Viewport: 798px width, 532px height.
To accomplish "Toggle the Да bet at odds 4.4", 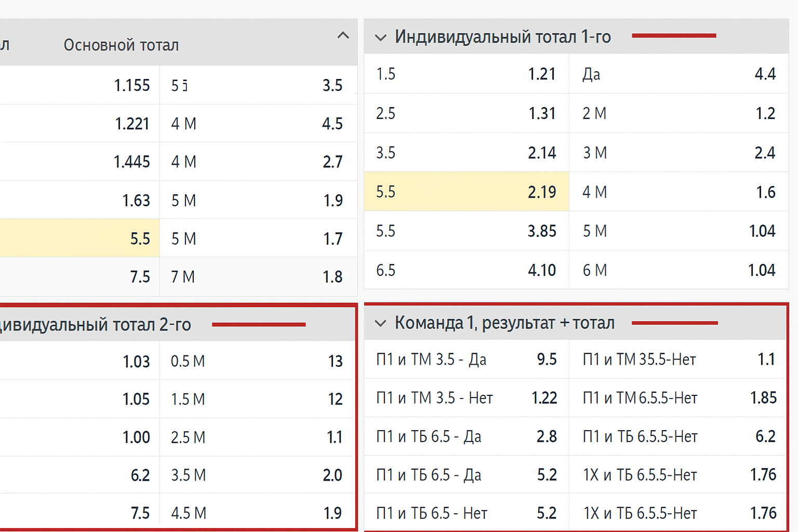I will click(678, 74).
